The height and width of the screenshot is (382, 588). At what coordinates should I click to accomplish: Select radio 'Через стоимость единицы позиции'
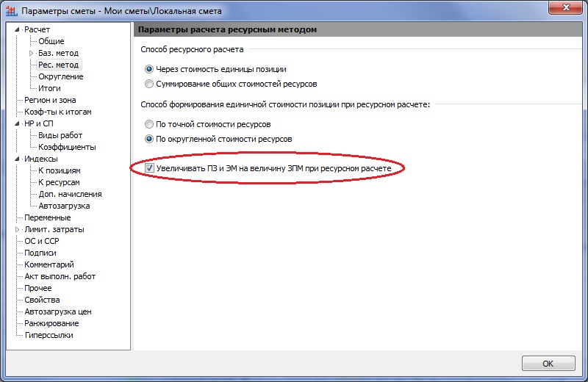click(150, 69)
